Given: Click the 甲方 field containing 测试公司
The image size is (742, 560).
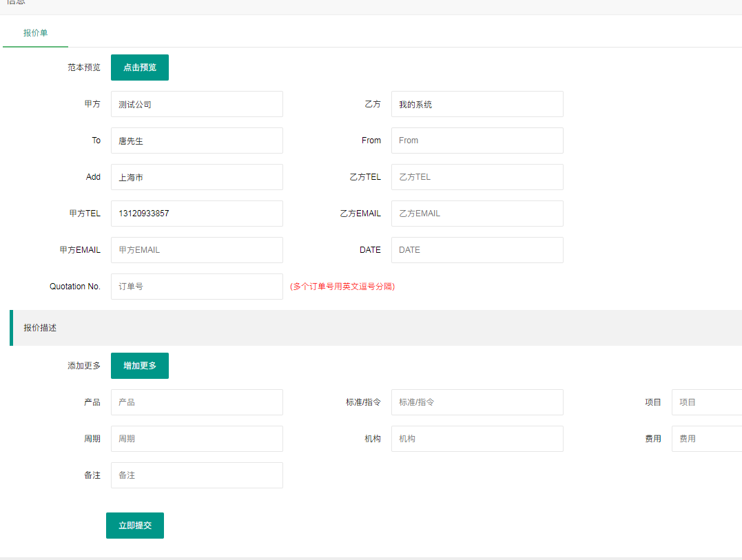Looking at the screenshot, I should pos(196,104).
